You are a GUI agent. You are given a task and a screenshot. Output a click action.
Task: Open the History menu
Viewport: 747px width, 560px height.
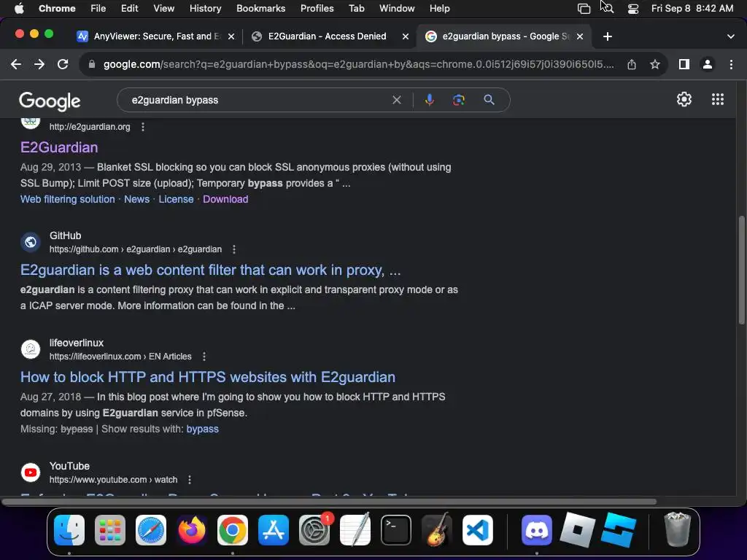point(205,9)
